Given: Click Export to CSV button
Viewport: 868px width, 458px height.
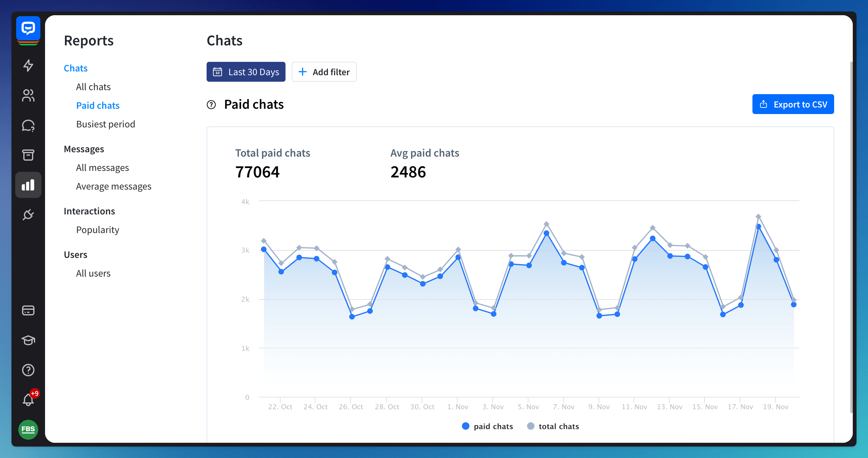Looking at the screenshot, I should tap(793, 104).
